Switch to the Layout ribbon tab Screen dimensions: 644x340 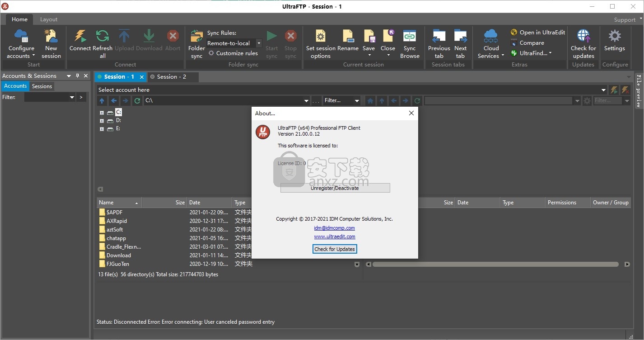(49, 19)
